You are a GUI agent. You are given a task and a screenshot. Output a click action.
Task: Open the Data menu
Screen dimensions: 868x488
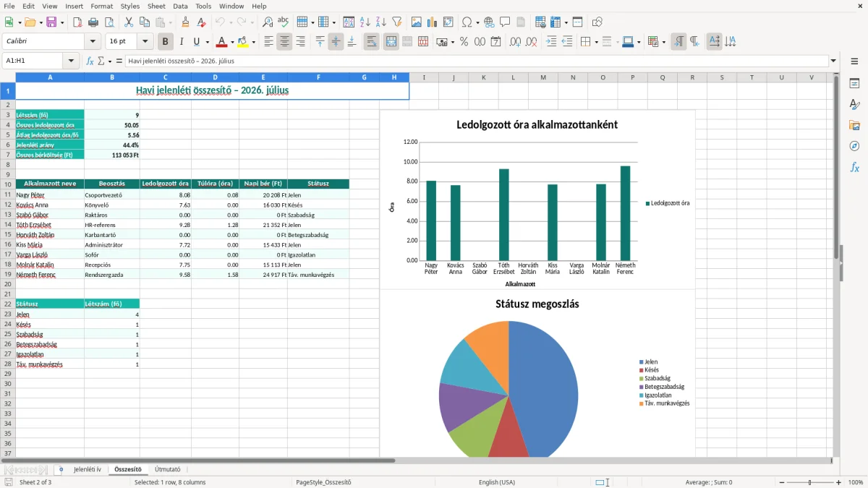tap(180, 6)
